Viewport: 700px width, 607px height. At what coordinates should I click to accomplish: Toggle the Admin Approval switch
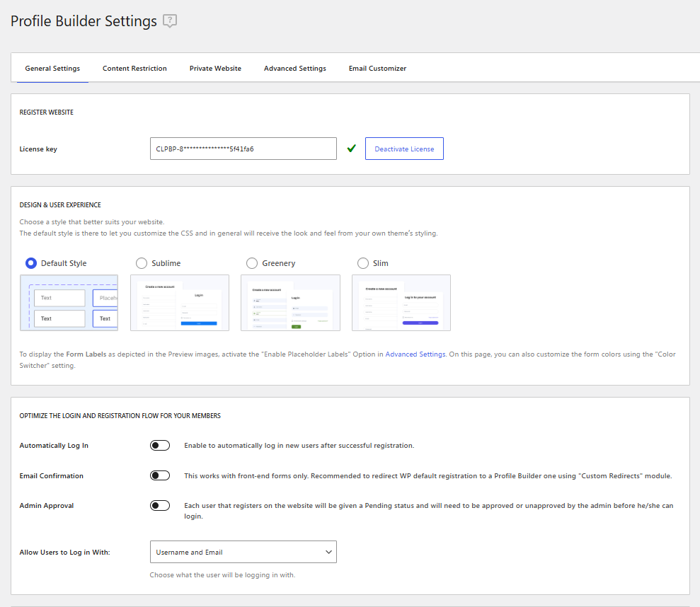point(160,506)
